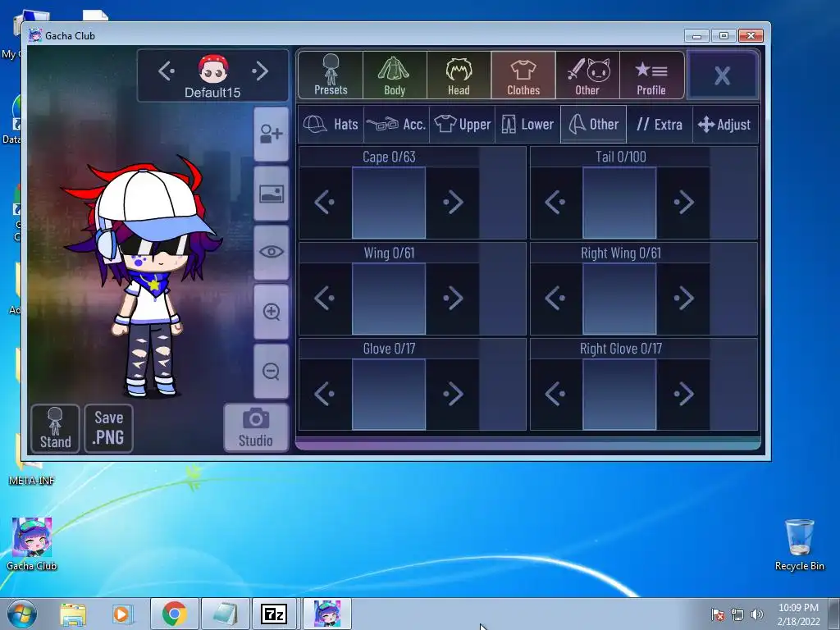Image resolution: width=840 pixels, height=630 pixels.
Task: Open the Profile tab
Action: click(652, 75)
